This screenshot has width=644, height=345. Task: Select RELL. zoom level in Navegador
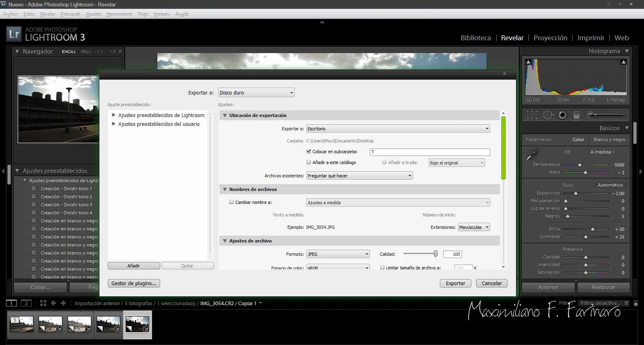tap(86, 51)
